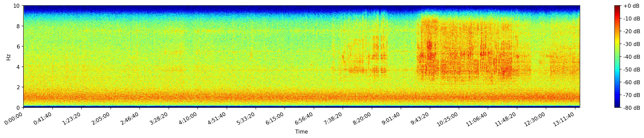The width and height of the screenshot is (644, 138).
Task: Click the "Time" x-axis title
Action: pos(301,132)
